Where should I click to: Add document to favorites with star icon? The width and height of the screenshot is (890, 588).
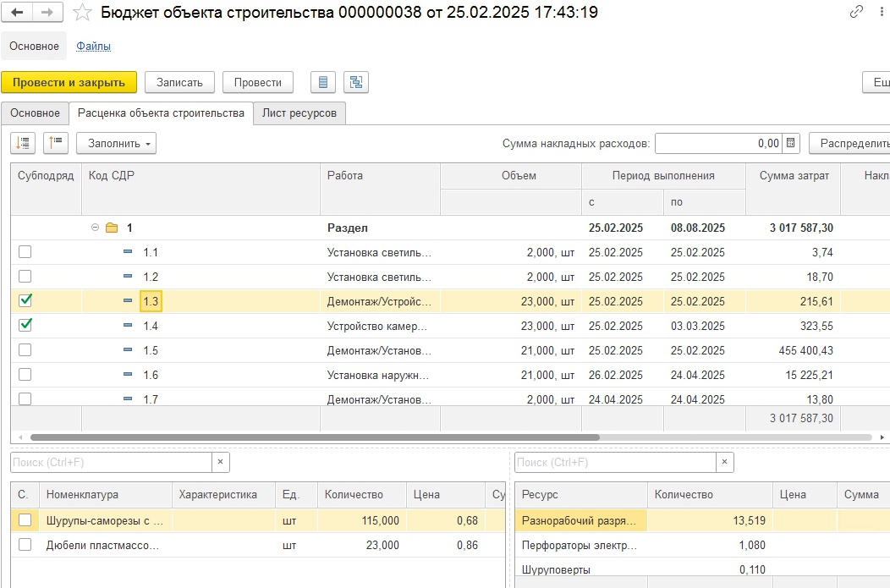82,12
